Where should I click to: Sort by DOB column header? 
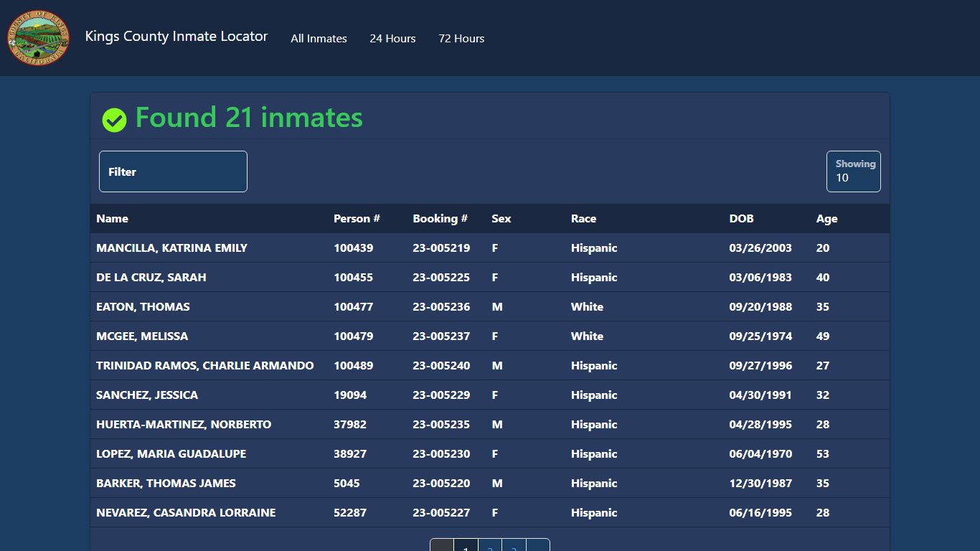(x=741, y=219)
